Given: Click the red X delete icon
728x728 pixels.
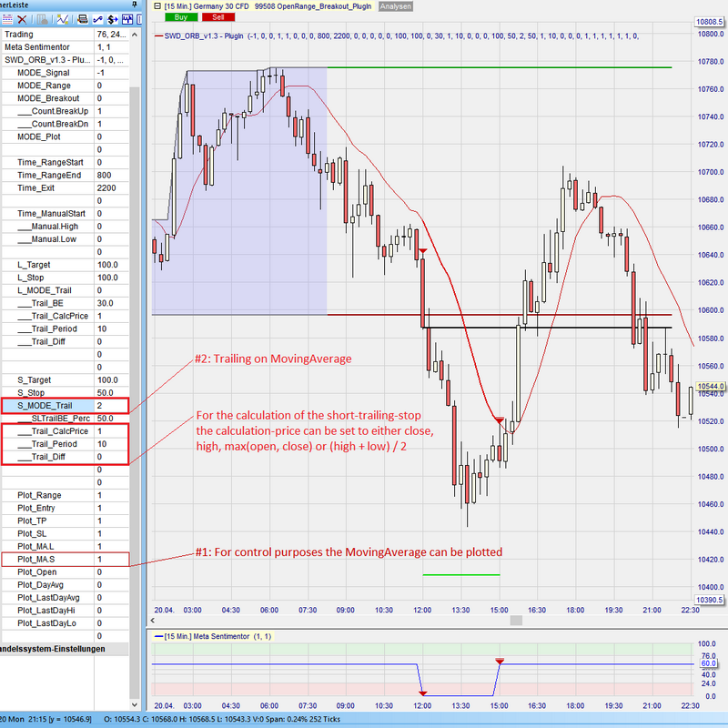Looking at the screenshot, I should [22, 19].
